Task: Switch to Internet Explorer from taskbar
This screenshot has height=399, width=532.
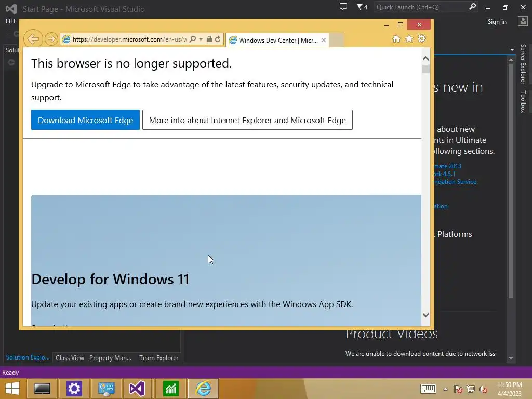Action: (x=203, y=389)
